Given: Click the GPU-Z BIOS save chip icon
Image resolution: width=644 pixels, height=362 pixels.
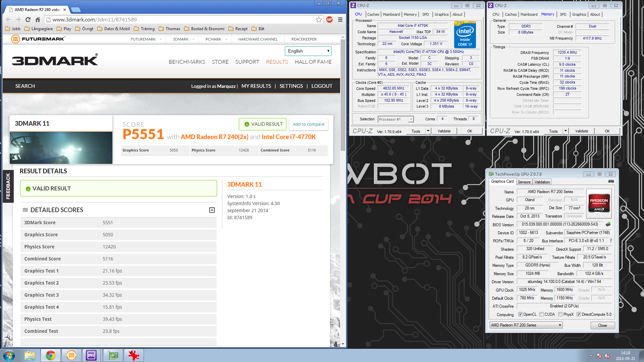Looking at the screenshot, I should pyautogui.click(x=608, y=224).
